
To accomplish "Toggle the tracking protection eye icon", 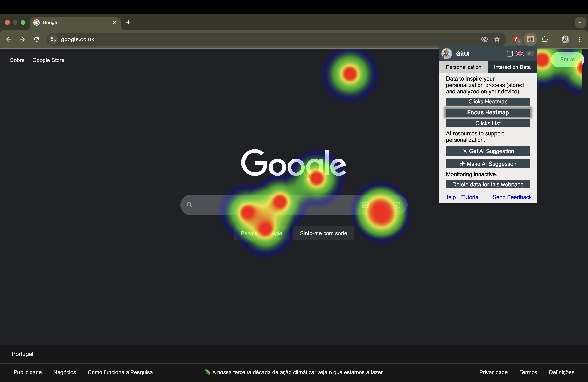I will click(484, 39).
